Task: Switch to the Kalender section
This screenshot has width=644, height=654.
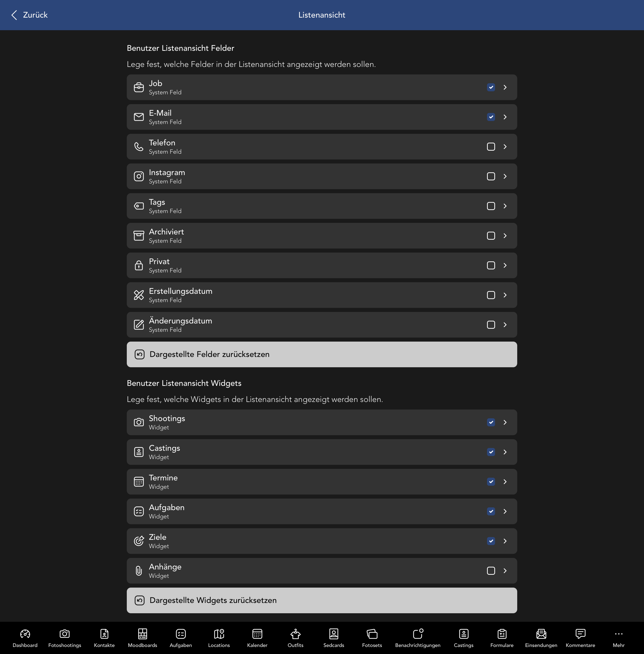Action: pyautogui.click(x=257, y=634)
